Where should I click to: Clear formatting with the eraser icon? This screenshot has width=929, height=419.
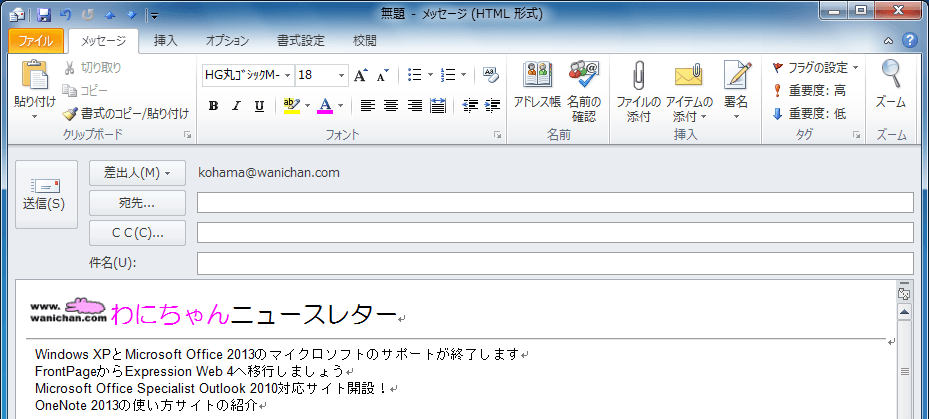pyautogui.click(x=491, y=75)
